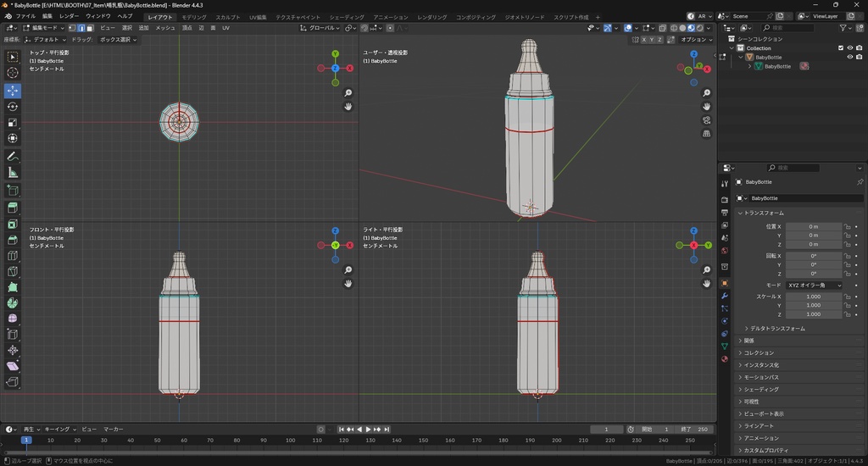Click the play animation button in timeline
The height and width of the screenshot is (466, 868).
[x=369, y=430]
